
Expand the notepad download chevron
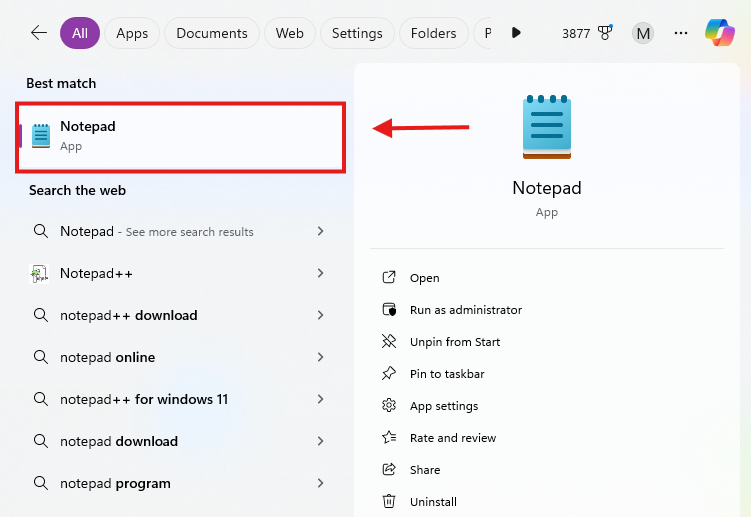pyautogui.click(x=320, y=441)
